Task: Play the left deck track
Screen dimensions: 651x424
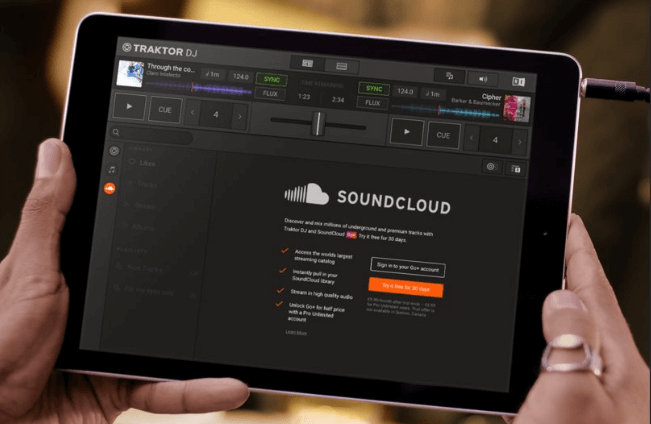Action: click(x=130, y=107)
